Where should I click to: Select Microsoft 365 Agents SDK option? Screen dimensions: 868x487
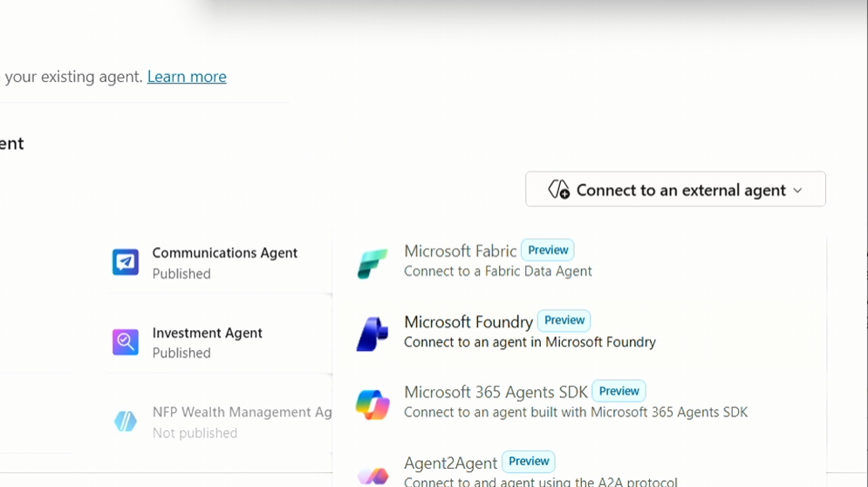click(x=496, y=393)
